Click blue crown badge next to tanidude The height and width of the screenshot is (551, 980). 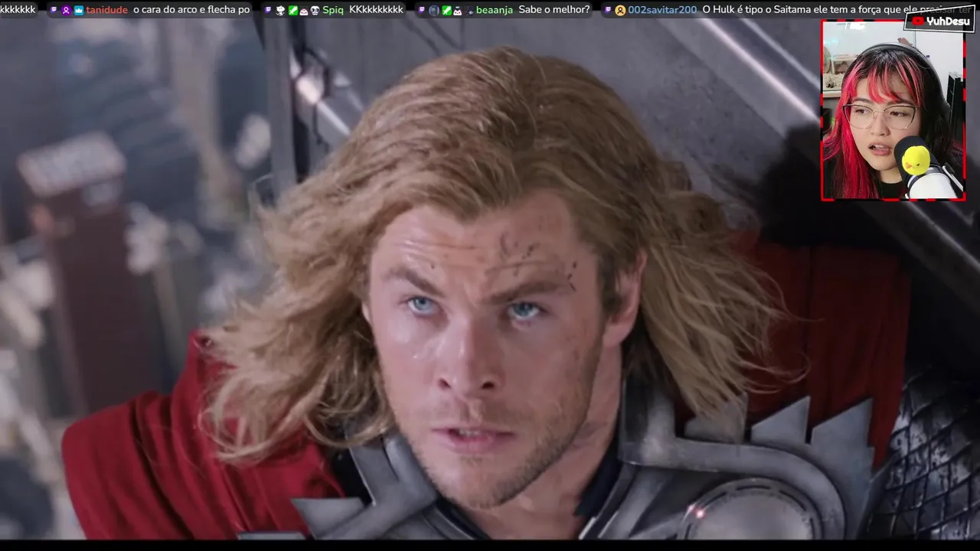pyautogui.click(x=79, y=10)
